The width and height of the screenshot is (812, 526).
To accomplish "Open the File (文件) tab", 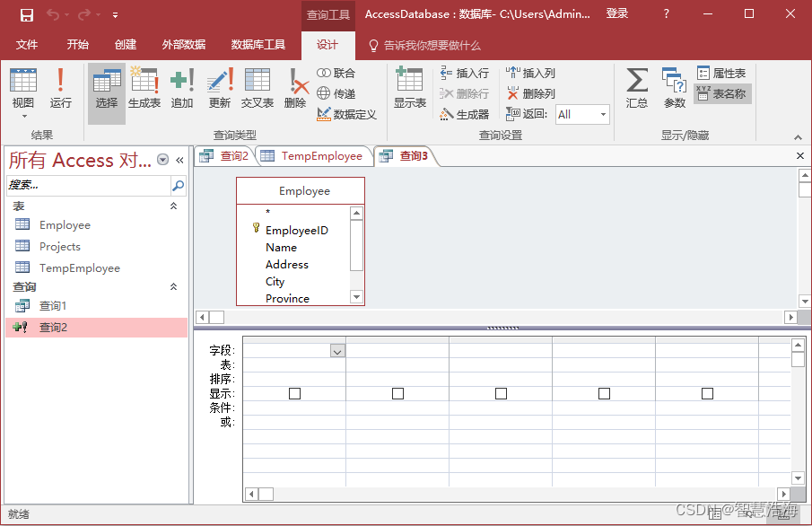I will click(27, 45).
